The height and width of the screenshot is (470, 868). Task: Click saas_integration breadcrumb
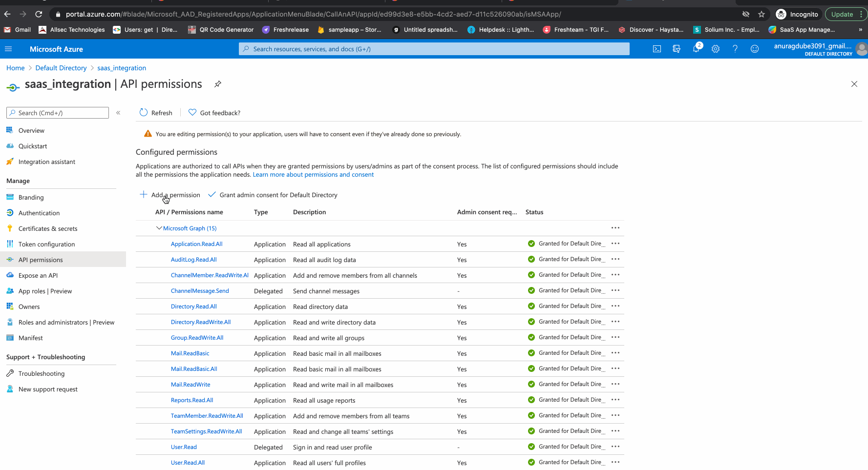[x=122, y=68]
